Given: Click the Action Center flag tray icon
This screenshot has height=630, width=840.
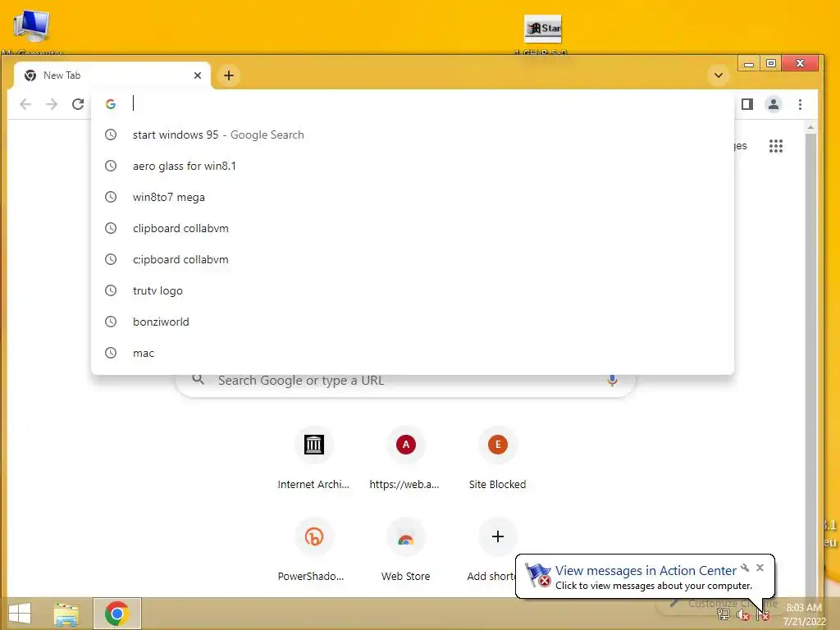Looking at the screenshot, I should [763, 615].
